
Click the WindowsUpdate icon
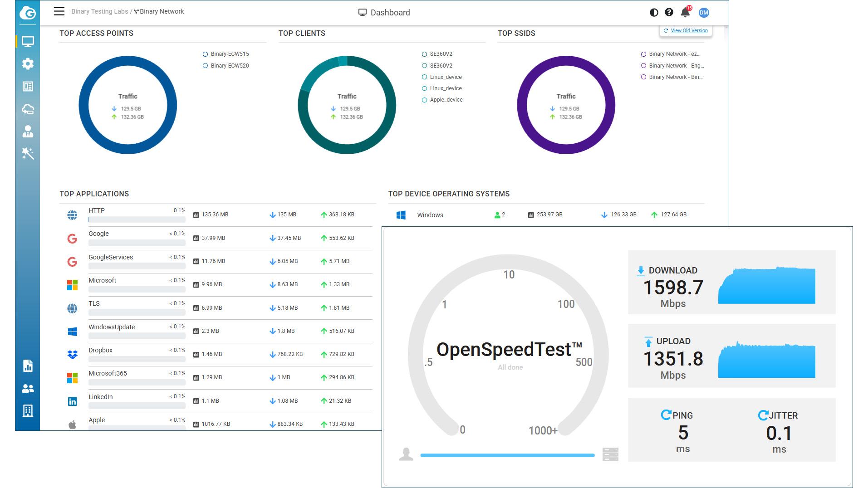(x=72, y=332)
